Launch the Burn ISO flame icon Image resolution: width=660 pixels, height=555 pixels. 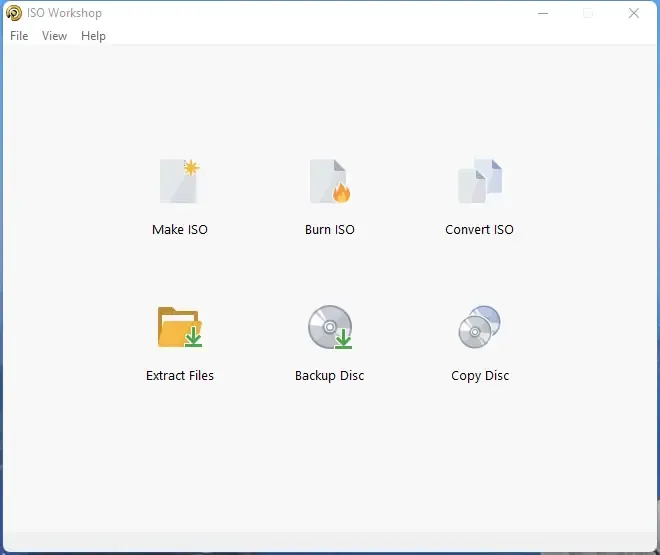(x=330, y=181)
